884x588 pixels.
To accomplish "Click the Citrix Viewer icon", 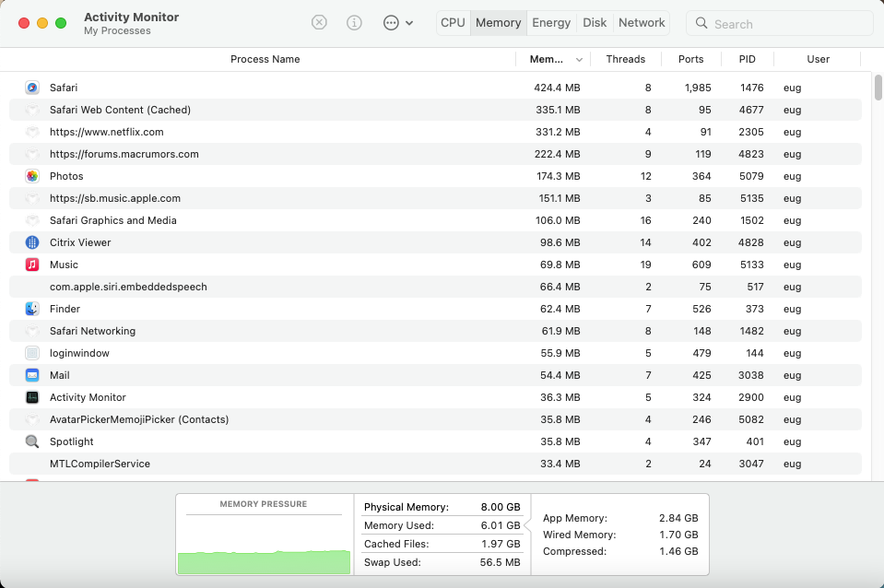I will 32,242.
